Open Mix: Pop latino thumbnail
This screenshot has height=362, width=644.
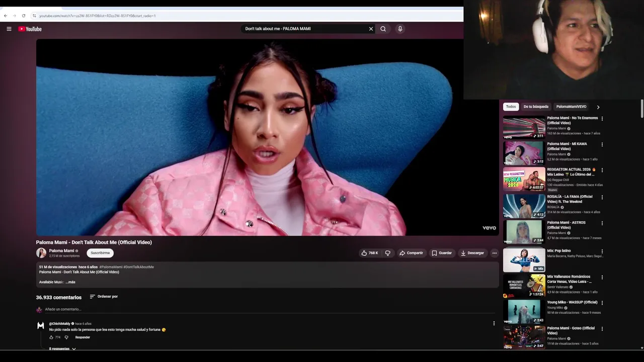524,260
